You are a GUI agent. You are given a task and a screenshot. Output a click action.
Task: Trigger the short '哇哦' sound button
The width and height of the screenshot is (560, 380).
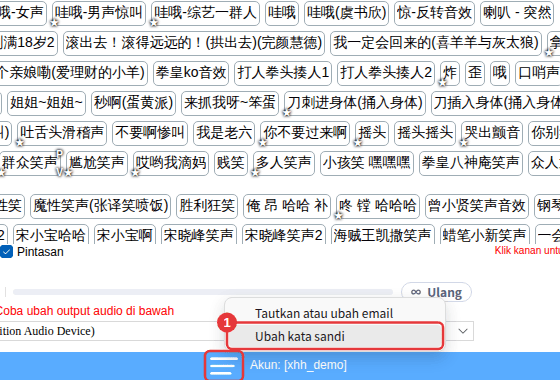tap(282, 13)
